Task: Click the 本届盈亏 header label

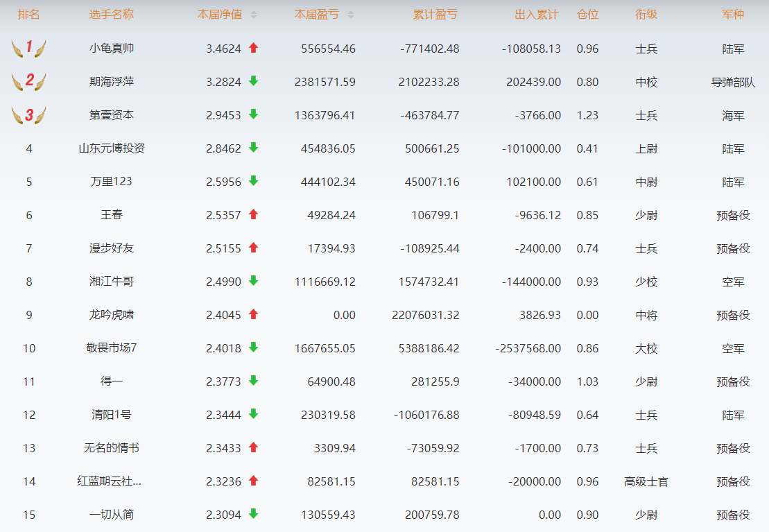Action: (x=317, y=15)
